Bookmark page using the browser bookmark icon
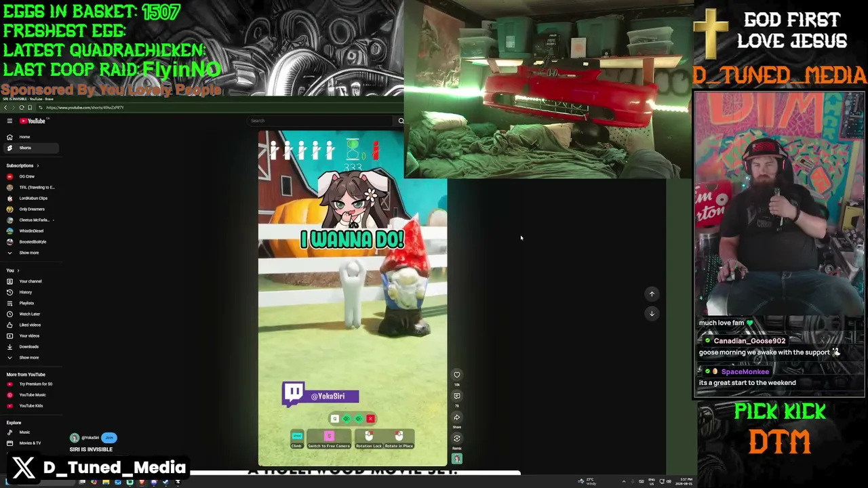868x488 pixels. [x=30, y=108]
